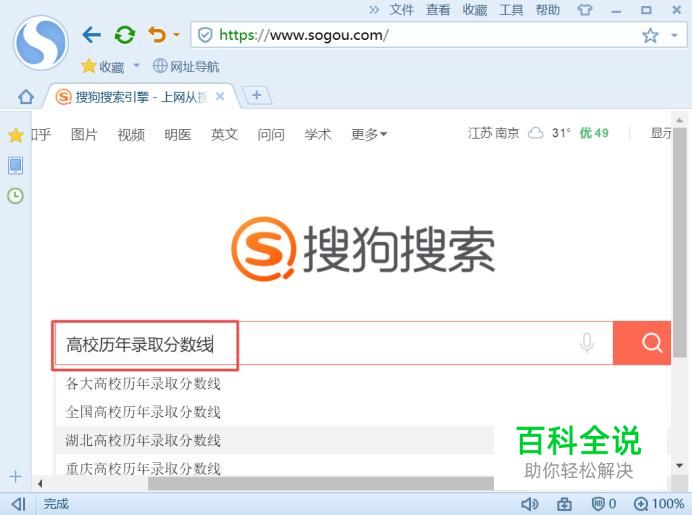Click the speaker sound icon
This screenshot has height=515, width=692.
530,504
